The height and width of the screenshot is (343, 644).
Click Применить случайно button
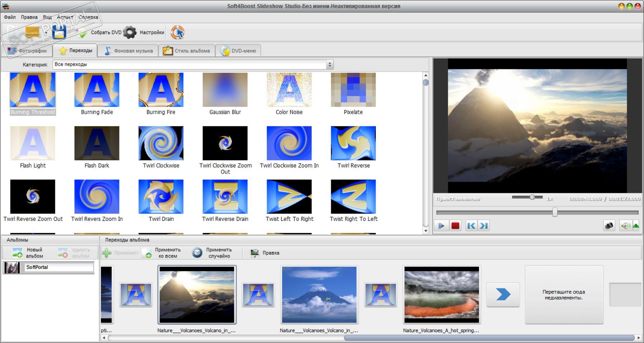pos(212,253)
